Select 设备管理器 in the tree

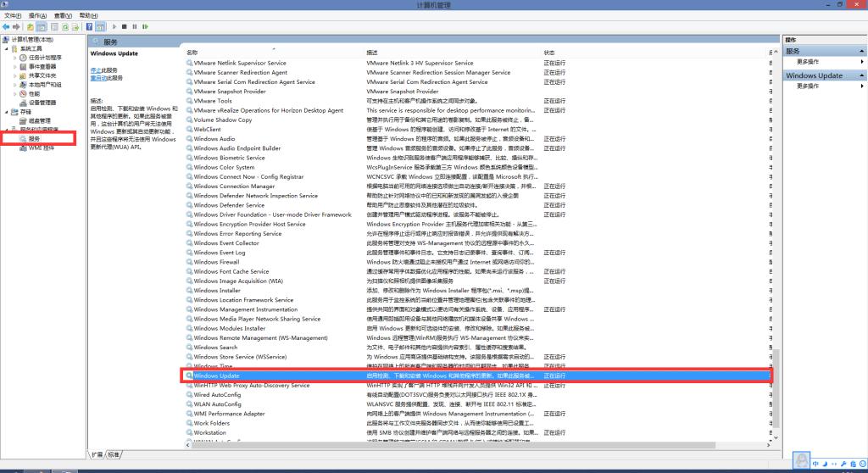[x=42, y=103]
